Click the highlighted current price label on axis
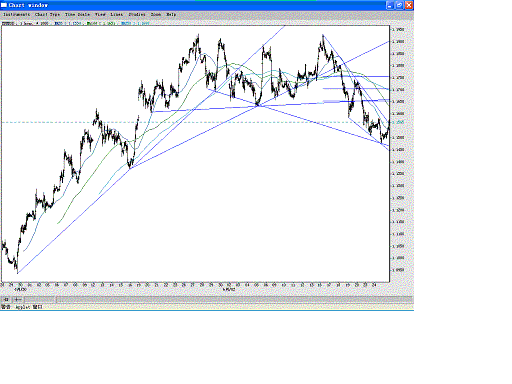This screenshot has width=512, height=384. point(398,123)
